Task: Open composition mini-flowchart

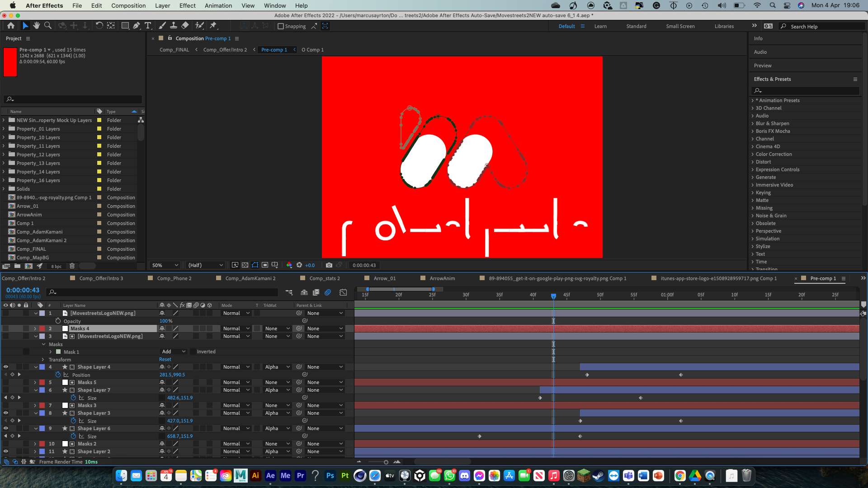Action: (289, 292)
